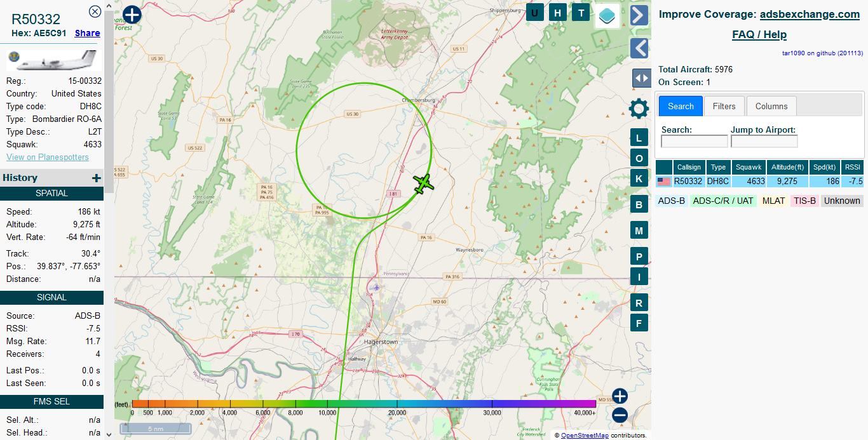Select the green aircraft icon on map

pos(423,183)
